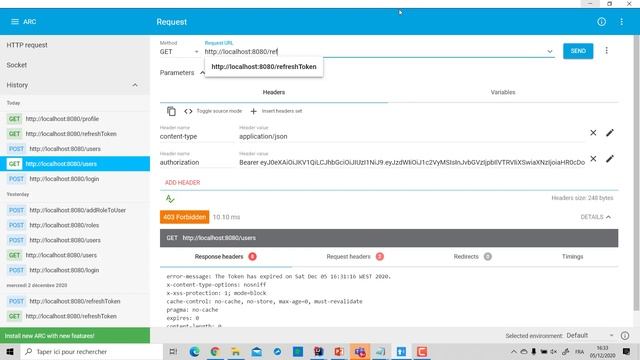The image size is (640, 360).
Task: Open File Explorer from taskbar
Action: point(236,351)
